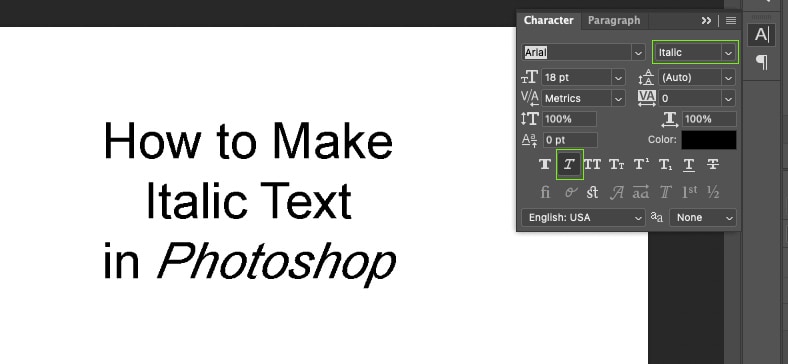This screenshot has width=788, height=364.
Task: Click the vertical scale icon
Action: [x=530, y=119]
